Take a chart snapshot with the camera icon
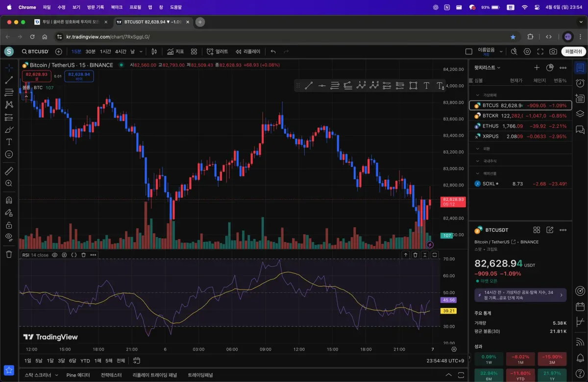 coord(553,51)
